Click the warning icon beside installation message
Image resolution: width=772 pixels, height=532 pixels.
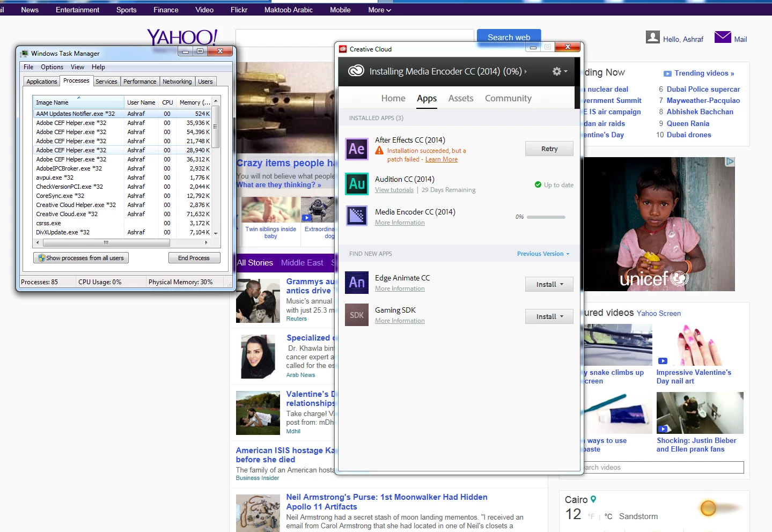coord(379,151)
